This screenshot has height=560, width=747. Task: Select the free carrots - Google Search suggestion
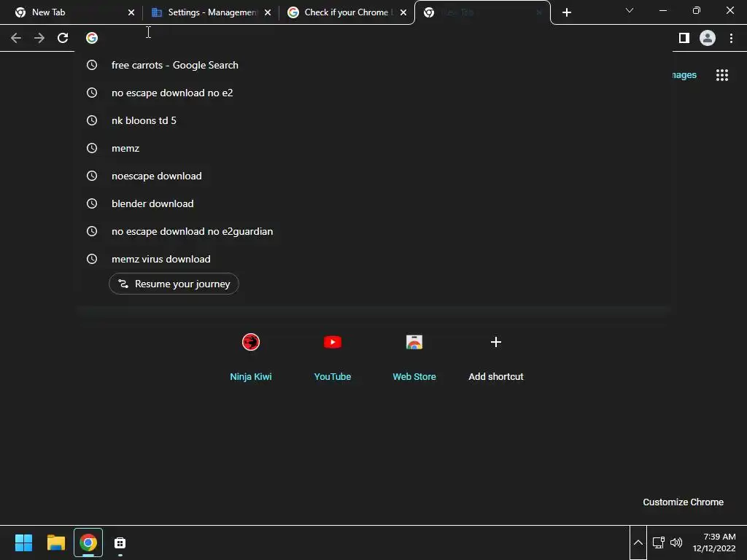(373, 65)
